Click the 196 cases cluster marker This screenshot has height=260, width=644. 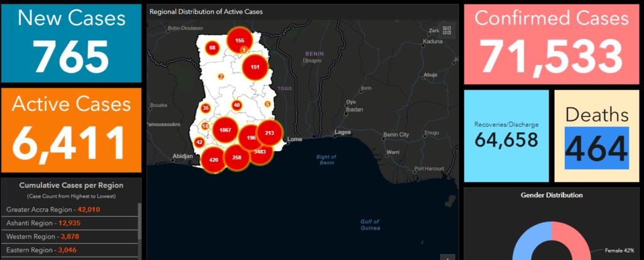coord(251,137)
